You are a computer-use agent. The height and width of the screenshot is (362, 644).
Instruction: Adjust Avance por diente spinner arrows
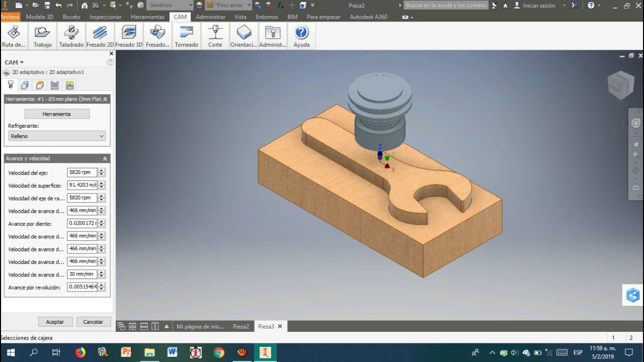(x=102, y=223)
